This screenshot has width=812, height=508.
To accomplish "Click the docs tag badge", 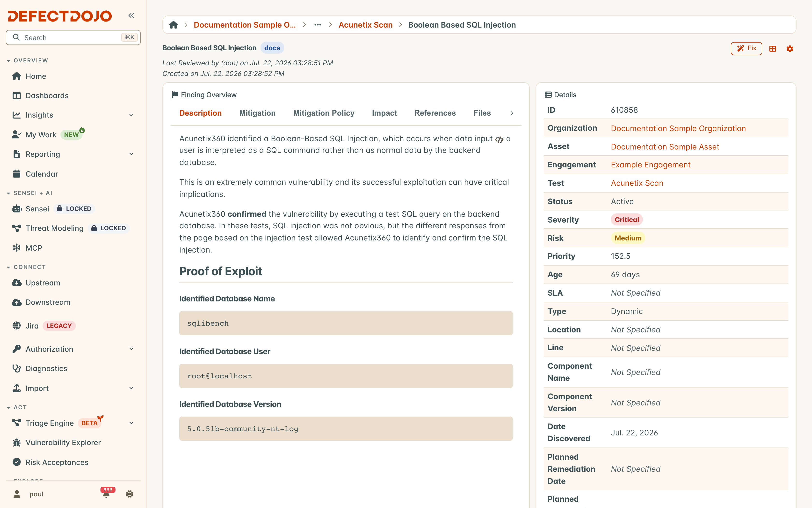I will click(272, 48).
